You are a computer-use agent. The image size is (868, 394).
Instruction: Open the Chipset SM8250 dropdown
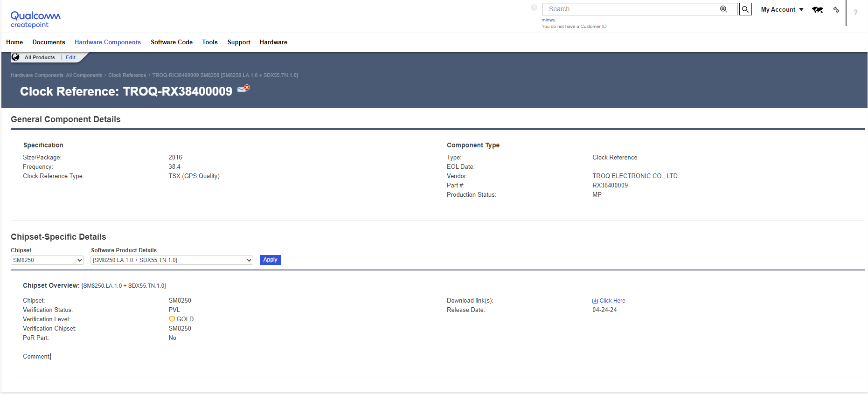pyautogui.click(x=47, y=260)
